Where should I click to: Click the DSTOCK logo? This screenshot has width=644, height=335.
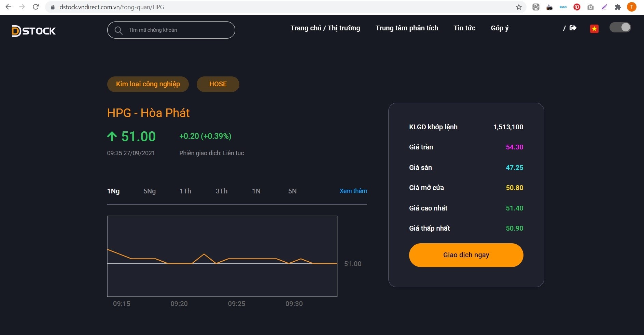tap(33, 31)
